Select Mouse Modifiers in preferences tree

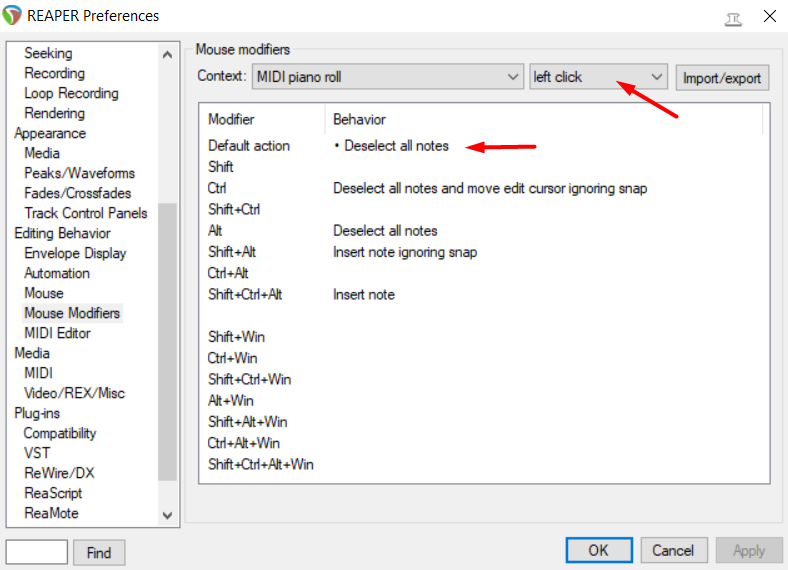71,313
